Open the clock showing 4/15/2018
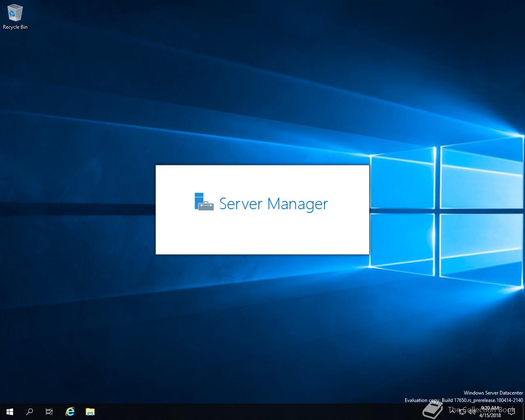Image resolution: width=525 pixels, height=420 pixels. coord(490,412)
